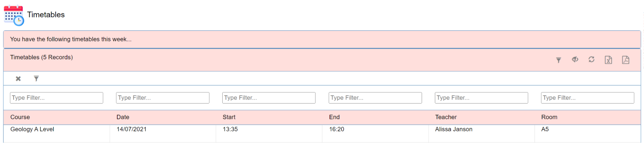
Task: Sort by the Room column header
Action: pos(549,117)
